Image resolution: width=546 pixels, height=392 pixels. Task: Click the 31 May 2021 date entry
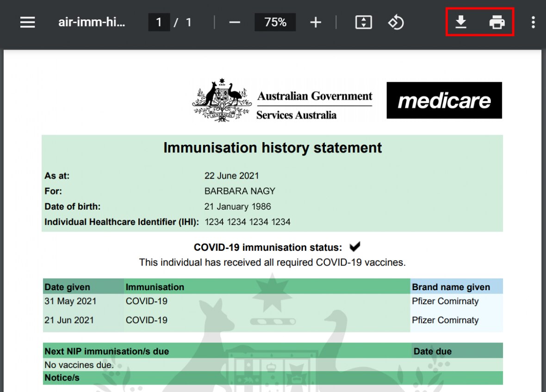pos(70,301)
